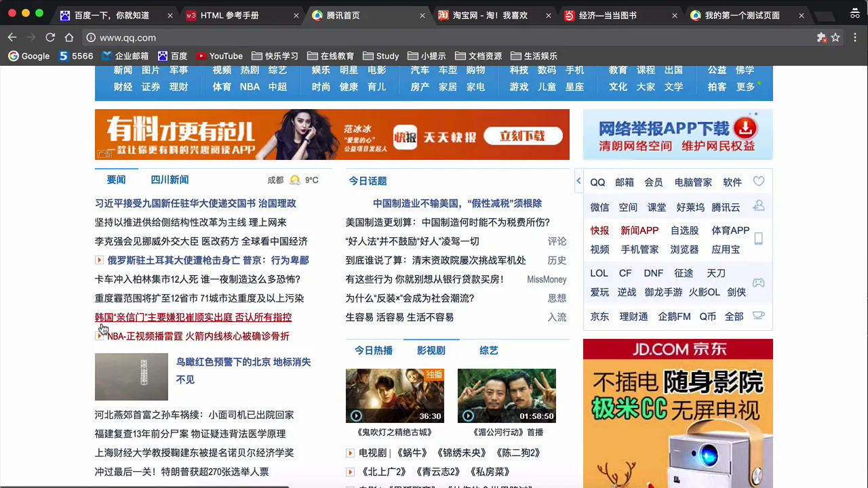The width and height of the screenshot is (868, 488).
Task: Click the cup icon beside 全部
Action: tap(759, 316)
